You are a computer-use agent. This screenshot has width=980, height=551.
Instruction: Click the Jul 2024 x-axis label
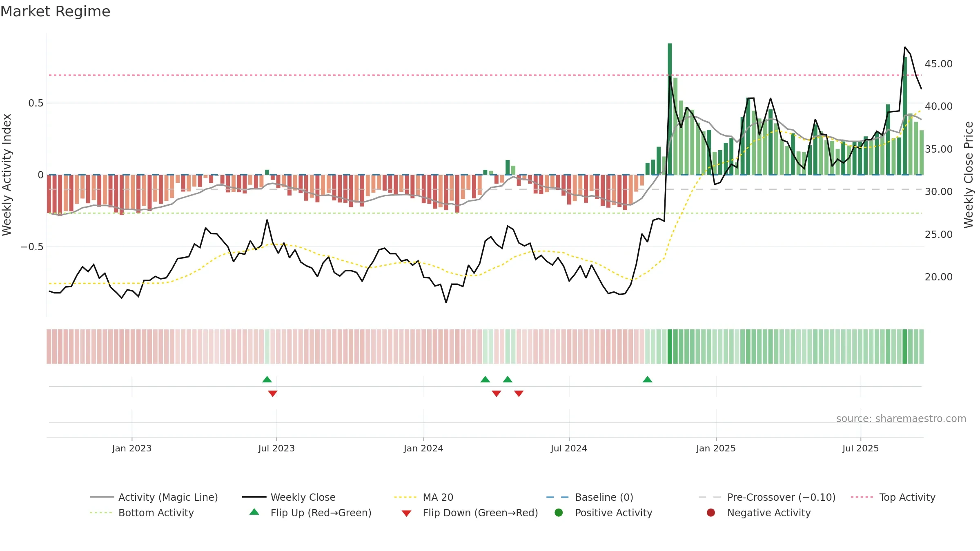click(x=569, y=449)
